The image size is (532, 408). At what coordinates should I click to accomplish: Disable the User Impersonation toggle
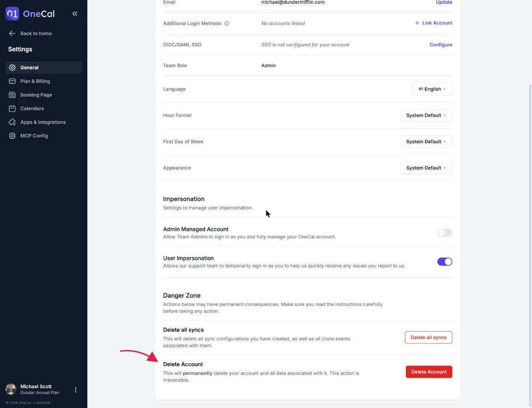pyautogui.click(x=445, y=262)
